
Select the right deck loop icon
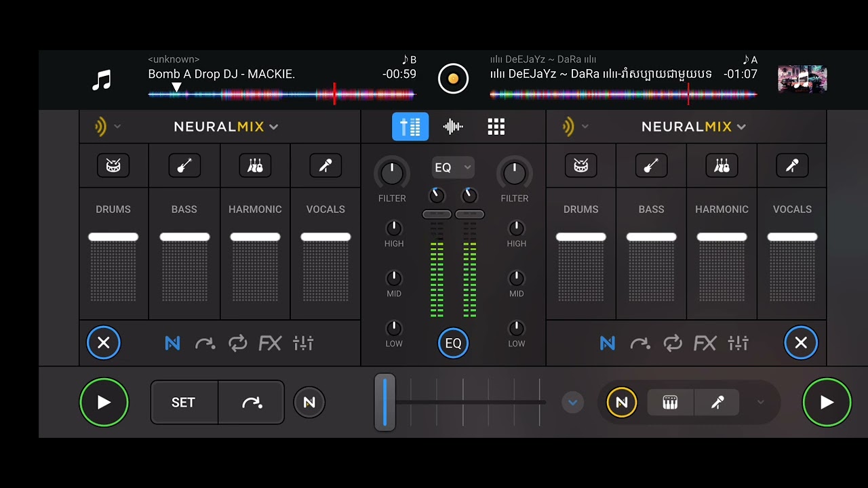pos(673,344)
